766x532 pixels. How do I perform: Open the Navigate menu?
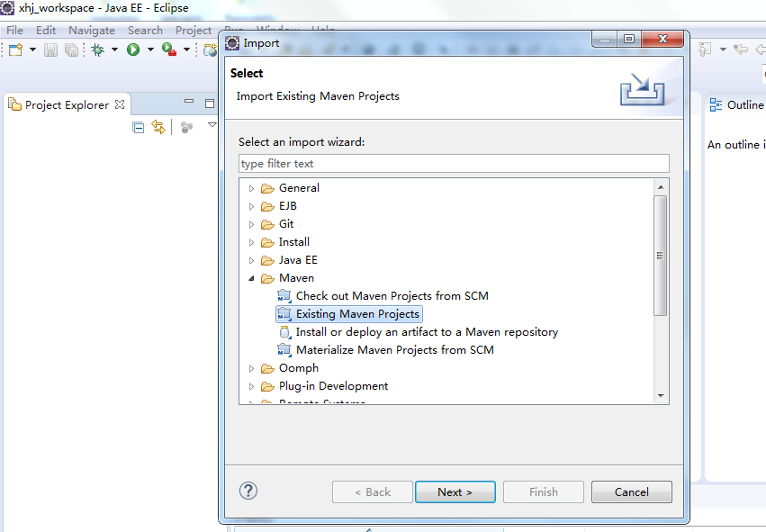92,31
